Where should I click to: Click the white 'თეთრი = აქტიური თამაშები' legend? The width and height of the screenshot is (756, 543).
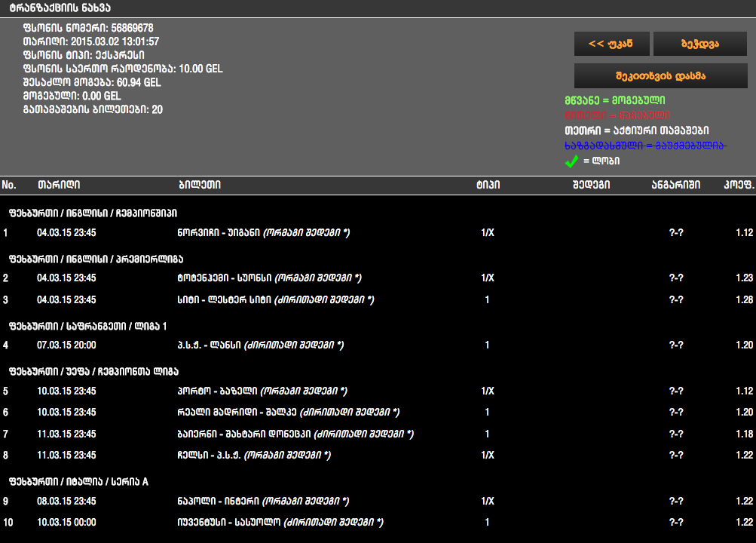click(x=637, y=130)
